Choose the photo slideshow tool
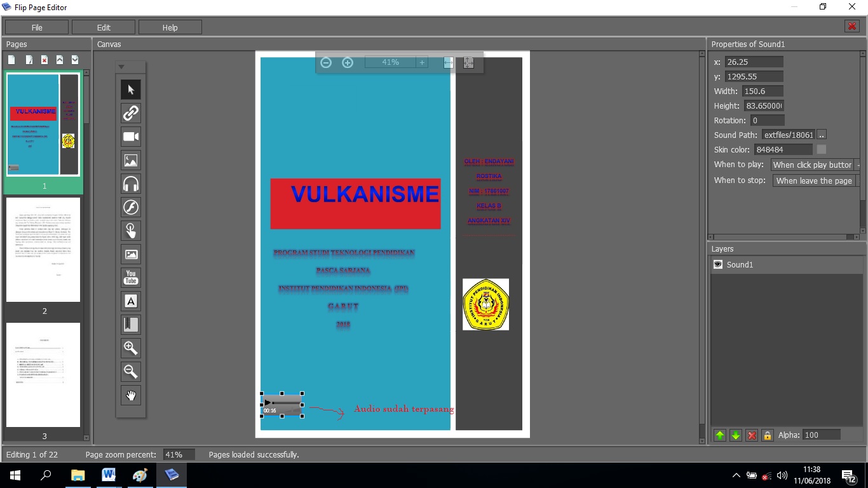The height and width of the screenshot is (488, 868). [x=131, y=254]
